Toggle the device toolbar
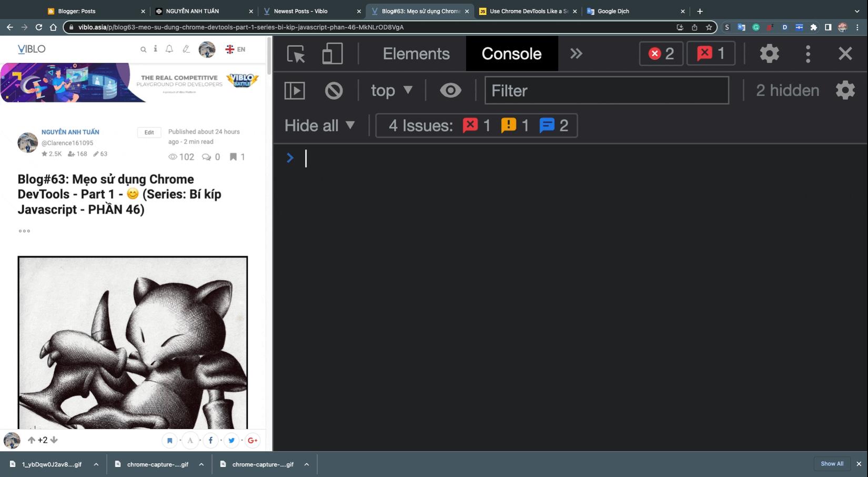868x477 pixels. pos(332,53)
